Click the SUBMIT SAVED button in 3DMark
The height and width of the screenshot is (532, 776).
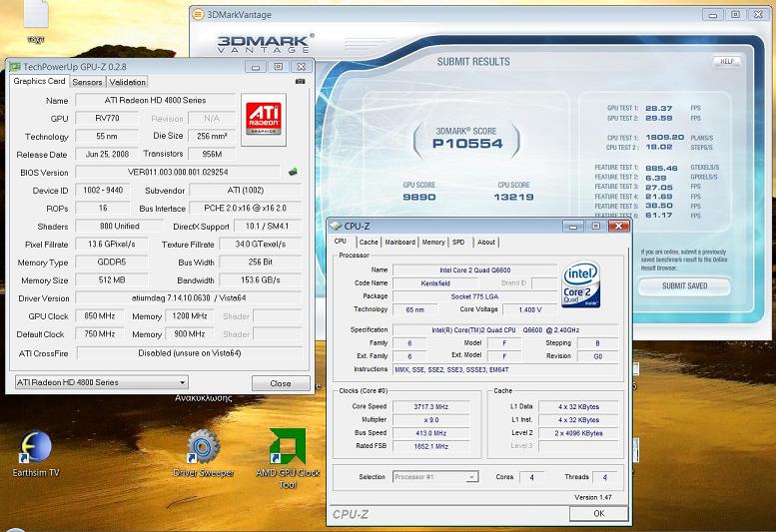click(x=684, y=285)
